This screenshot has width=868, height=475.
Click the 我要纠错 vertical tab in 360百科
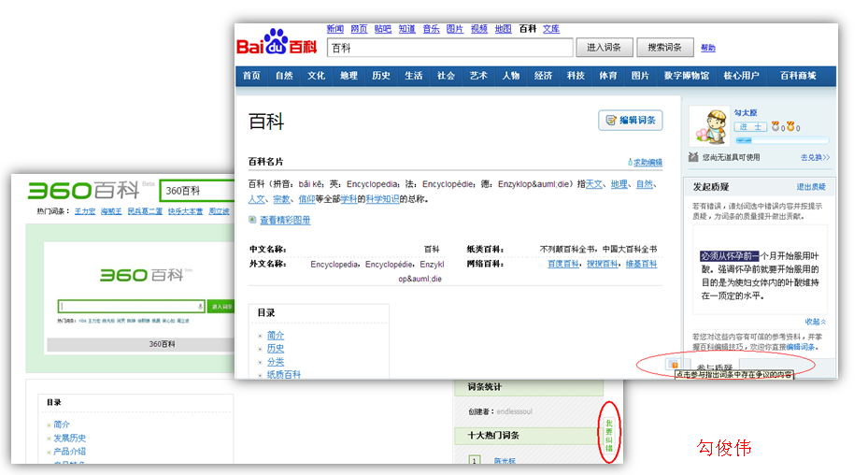(609, 437)
